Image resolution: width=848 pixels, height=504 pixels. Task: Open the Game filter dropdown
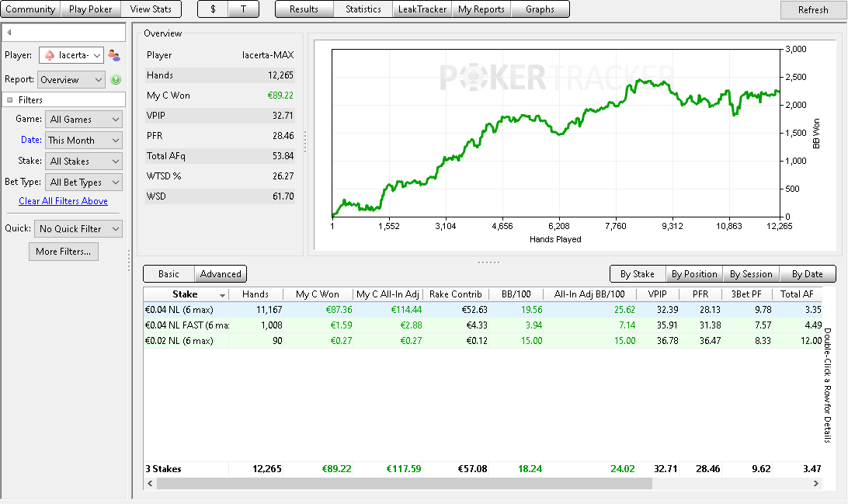(84, 120)
